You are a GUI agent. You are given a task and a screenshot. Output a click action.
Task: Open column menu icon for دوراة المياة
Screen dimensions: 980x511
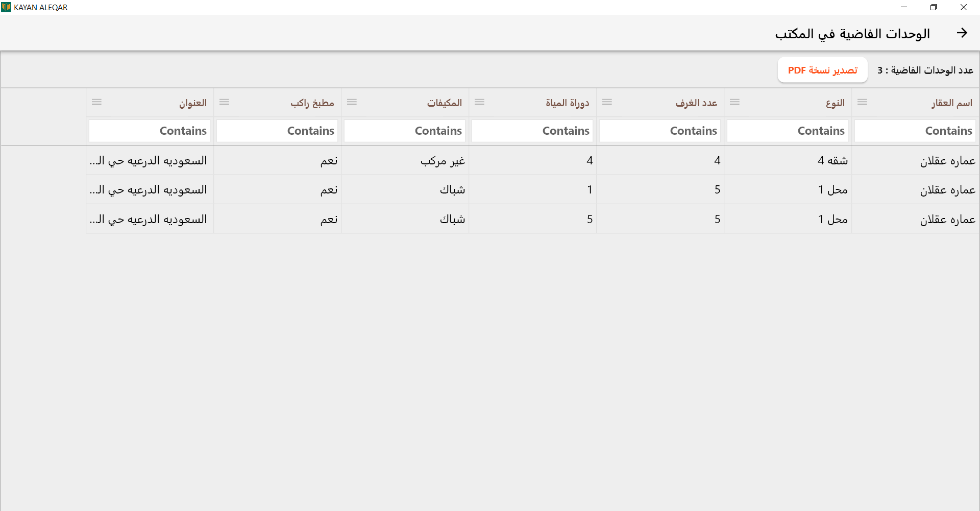479,102
